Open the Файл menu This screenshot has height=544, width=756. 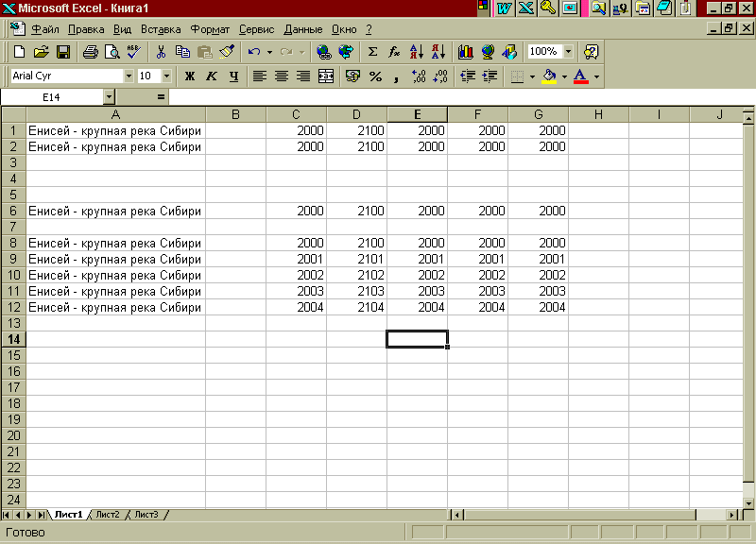tap(45, 29)
